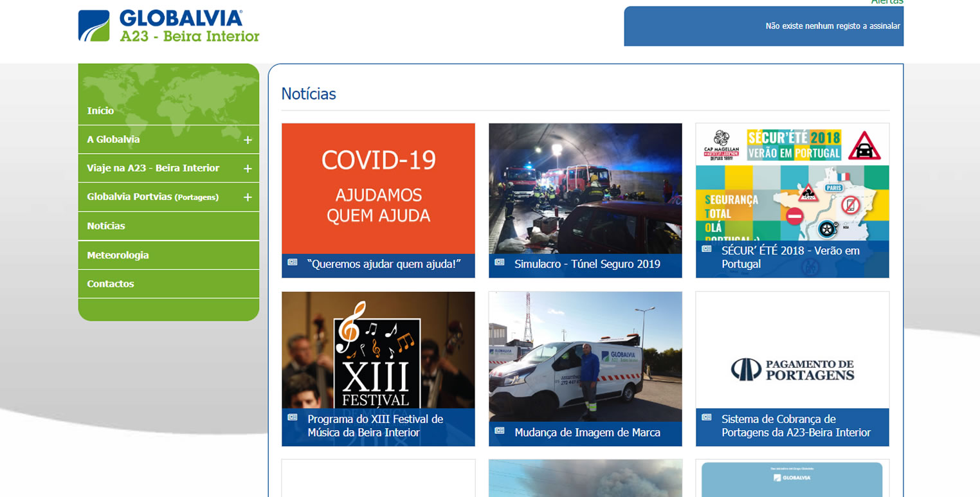The height and width of the screenshot is (497, 980).
Task: Expand the Viaje na A23 - Beira Interior plus
Action: (248, 168)
